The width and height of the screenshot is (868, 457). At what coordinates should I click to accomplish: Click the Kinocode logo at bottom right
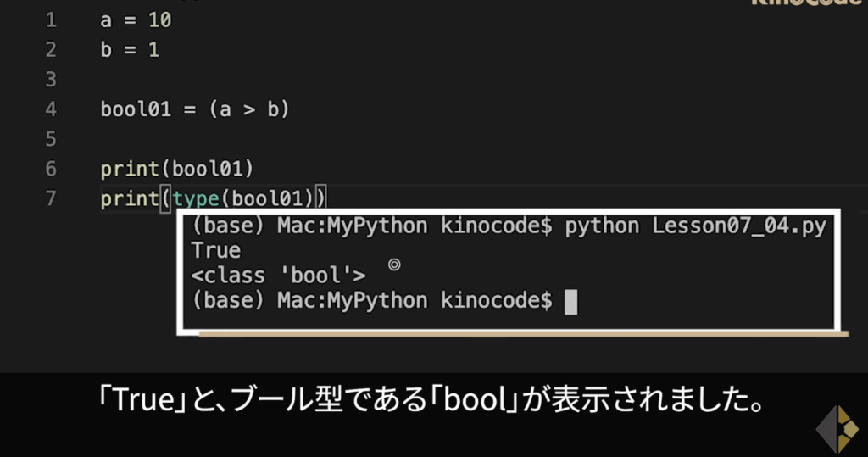pos(837,429)
